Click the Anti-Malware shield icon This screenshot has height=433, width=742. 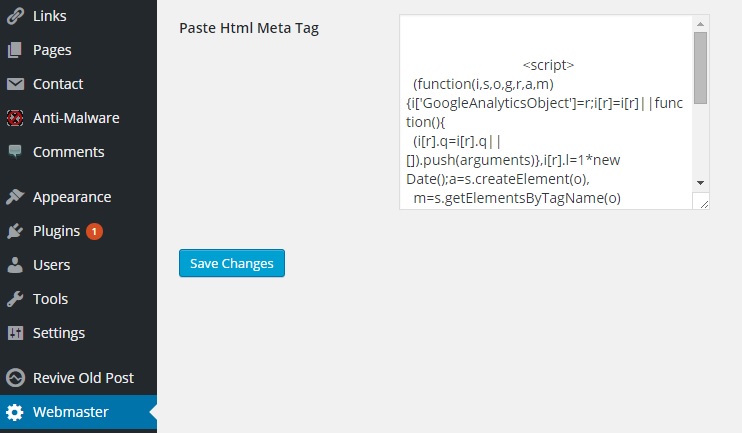(15, 118)
